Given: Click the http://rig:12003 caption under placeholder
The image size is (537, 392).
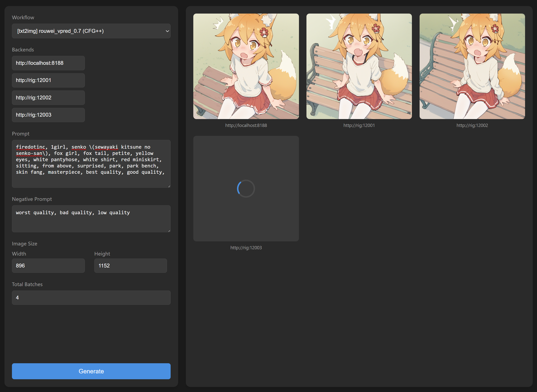Looking at the screenshot, I should 246,248.
